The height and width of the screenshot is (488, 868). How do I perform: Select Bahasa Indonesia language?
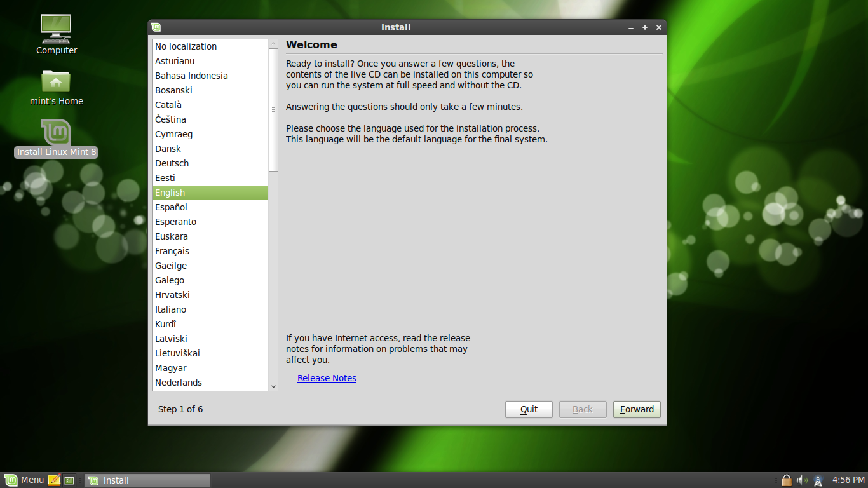[x=210, y=76]
